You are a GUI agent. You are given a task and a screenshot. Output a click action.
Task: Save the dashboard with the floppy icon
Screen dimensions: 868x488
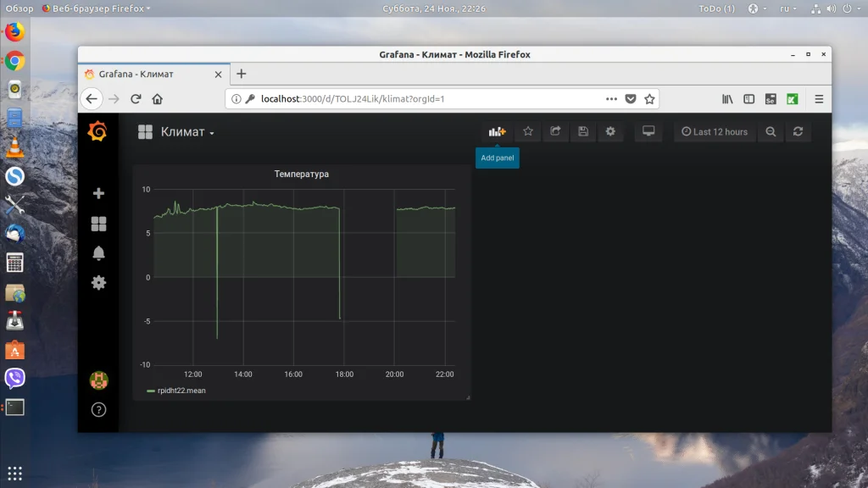583,131
